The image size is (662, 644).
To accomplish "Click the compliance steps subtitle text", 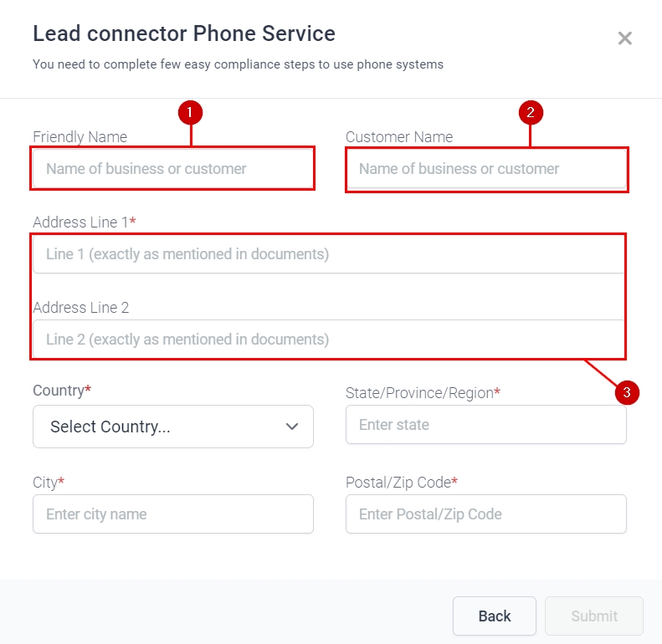I will click(x=238, y=64).
